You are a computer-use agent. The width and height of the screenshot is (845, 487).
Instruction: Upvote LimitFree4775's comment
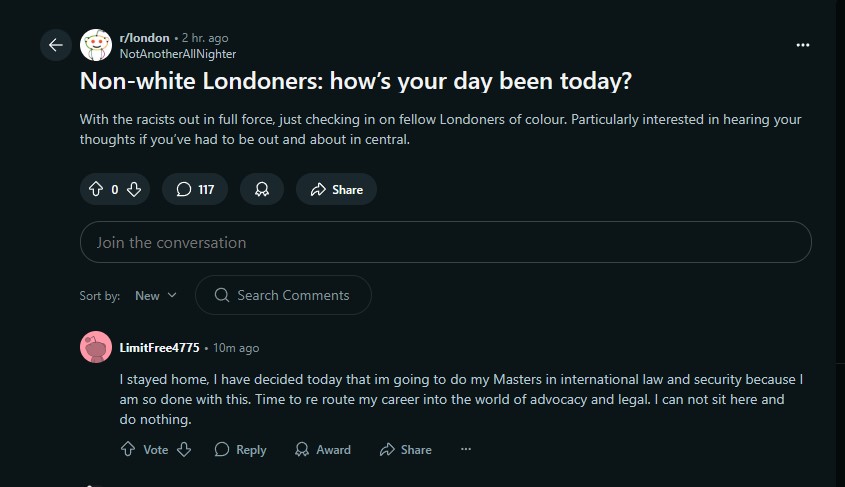point(128,449)
